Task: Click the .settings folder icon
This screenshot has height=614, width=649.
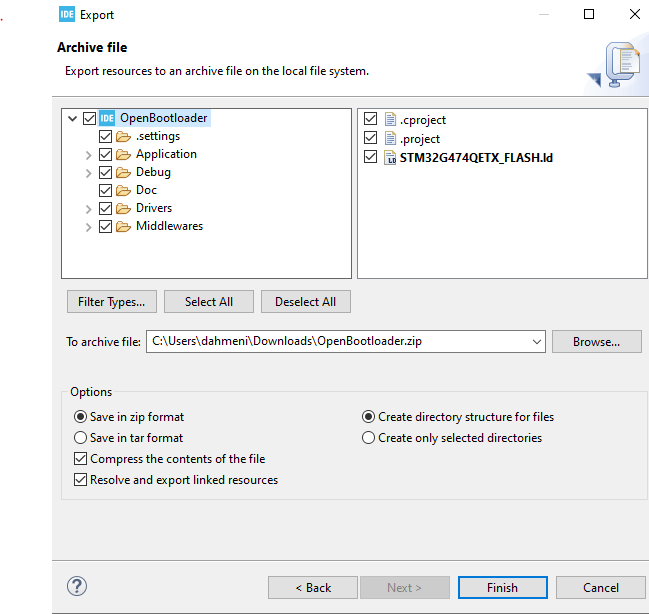Action: (x=123, y=136)
